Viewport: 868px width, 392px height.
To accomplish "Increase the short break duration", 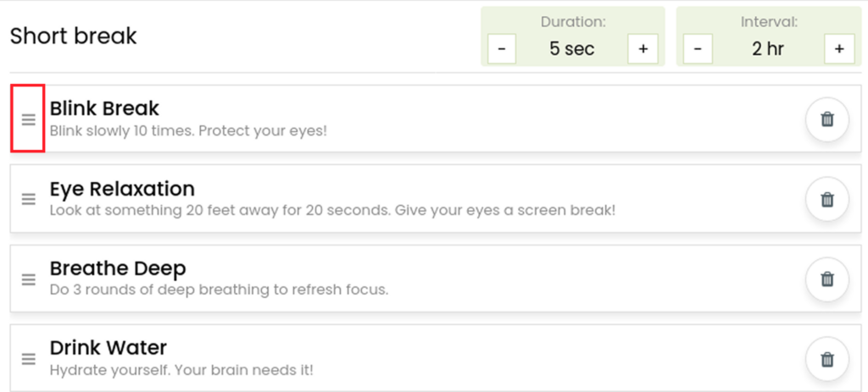I will [x=643, y=48].
